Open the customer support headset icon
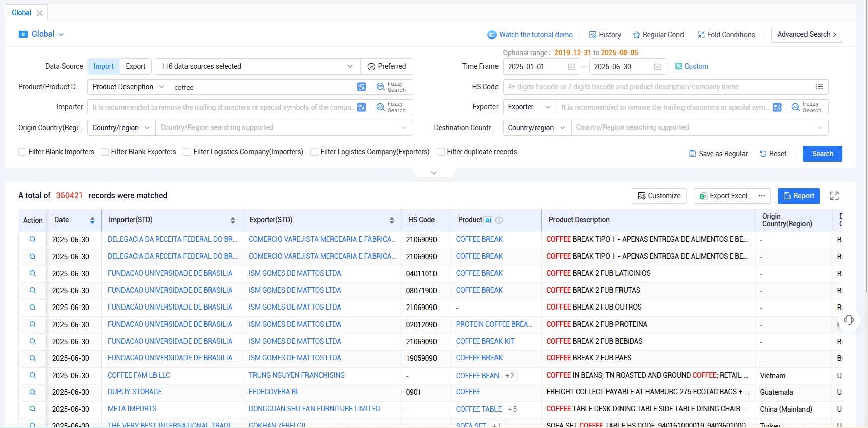Screen dimensions: 868x428 click(x=849, y=320)
